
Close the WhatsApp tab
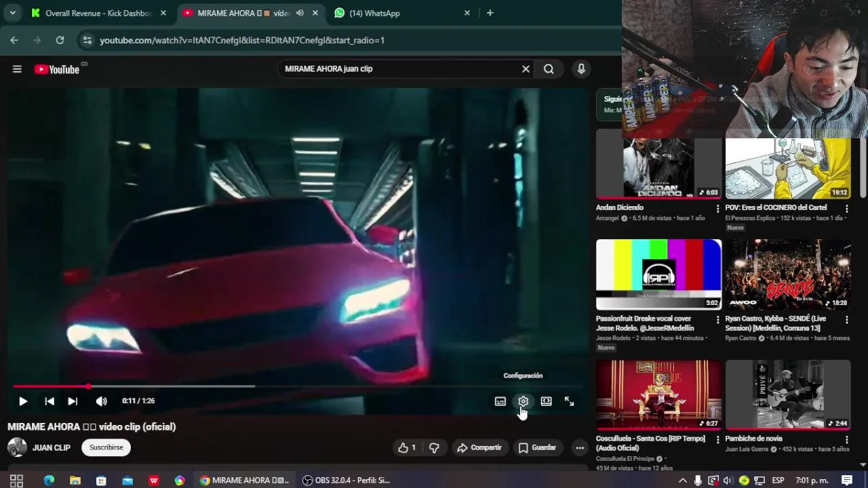pos(467,13)
